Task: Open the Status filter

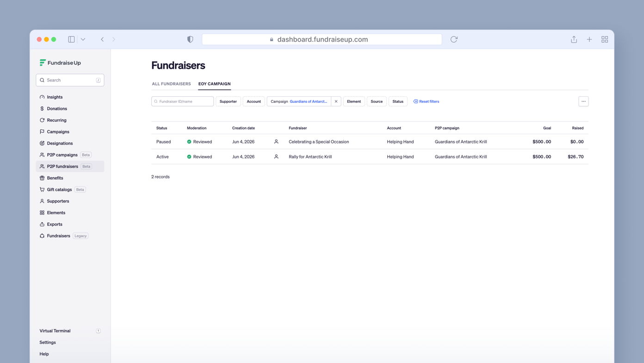Action: 398,101
